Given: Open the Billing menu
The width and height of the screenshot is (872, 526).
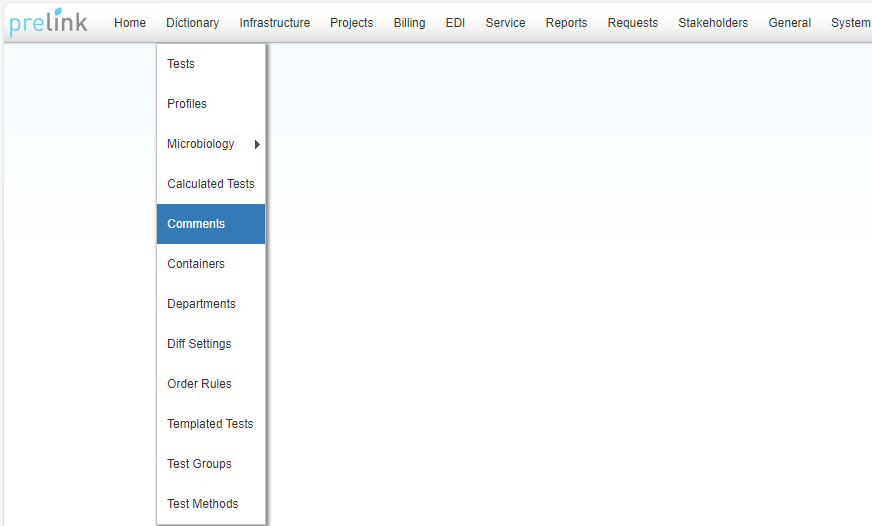Looking at the screenshot, I should 409,23.
